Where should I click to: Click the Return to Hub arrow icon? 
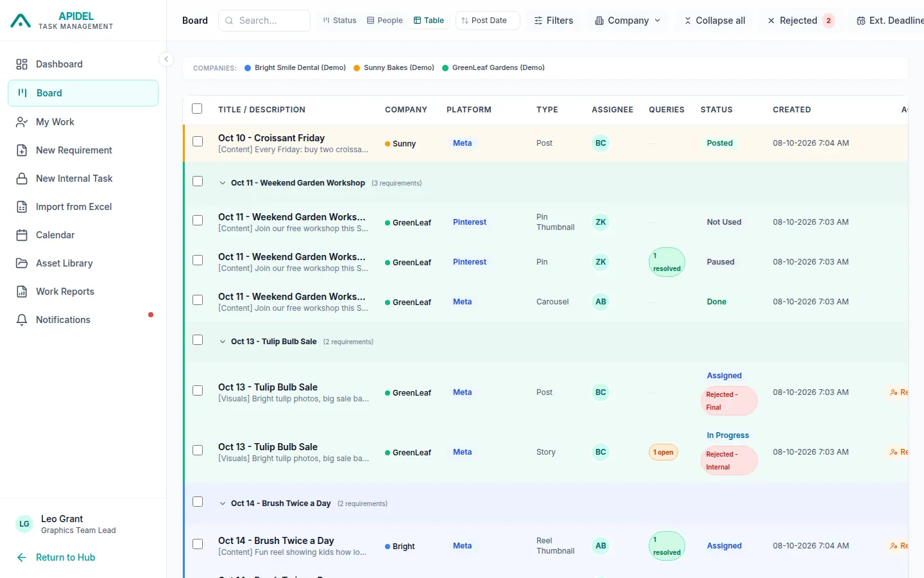click(22, 557)
